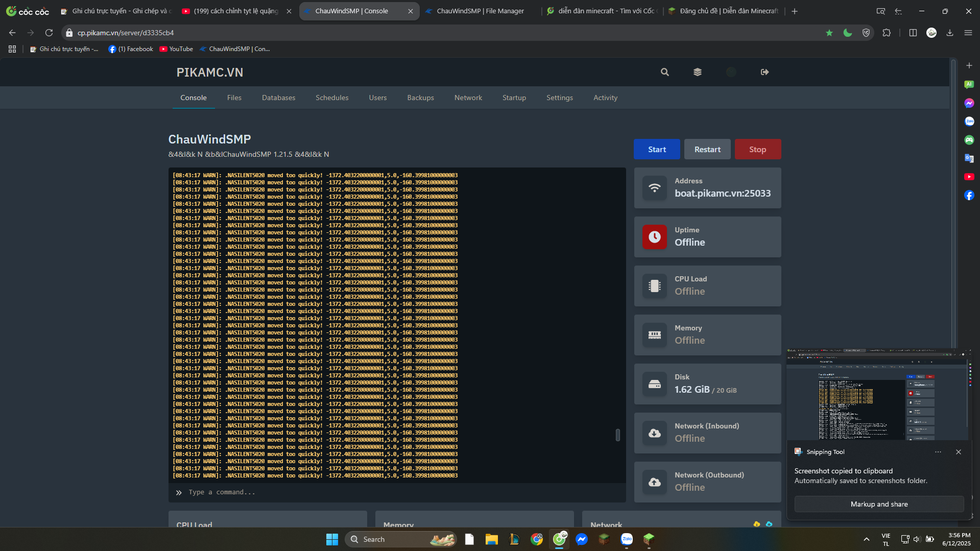980x551 pixels.
Task: Start the ChauWindSMP server
Action: pyautogui.click(x=657, y=149)
